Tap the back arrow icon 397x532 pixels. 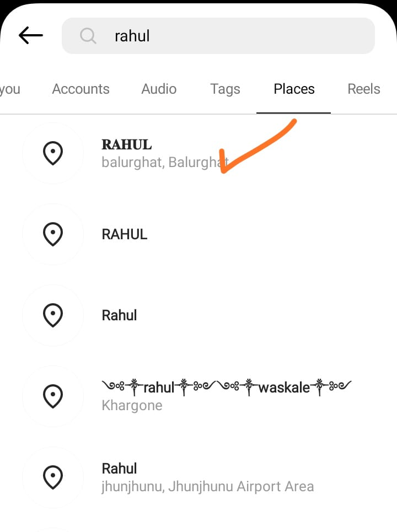(x=30, y=35)
